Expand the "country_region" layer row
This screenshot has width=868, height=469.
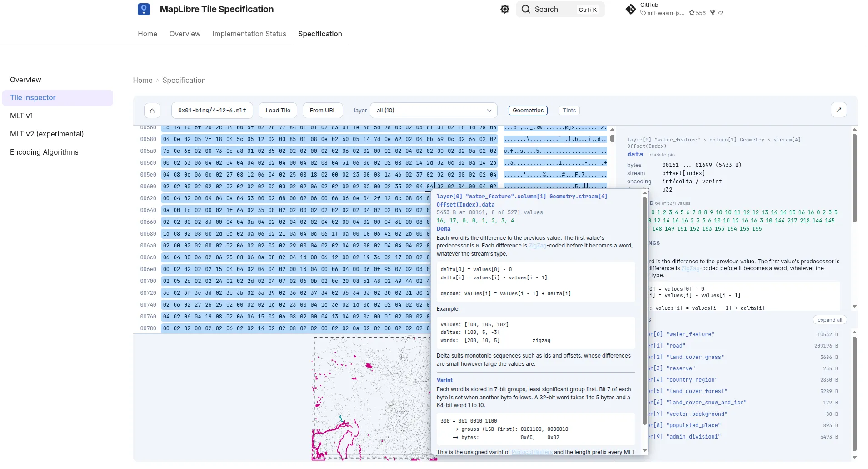[743, 380]
